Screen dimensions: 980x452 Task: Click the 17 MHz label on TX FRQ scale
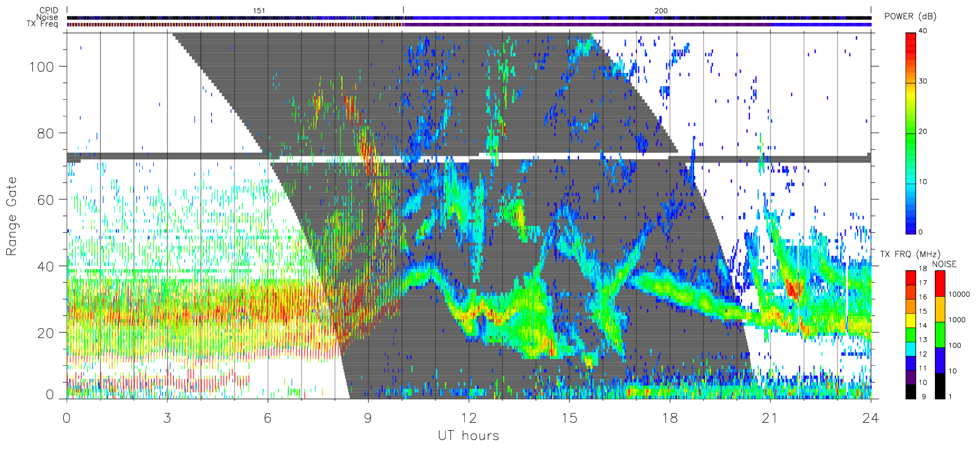point(923,283)
